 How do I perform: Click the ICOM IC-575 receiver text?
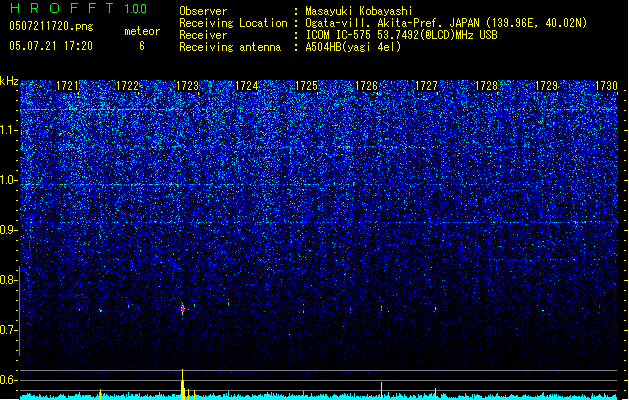coord(401,35)
